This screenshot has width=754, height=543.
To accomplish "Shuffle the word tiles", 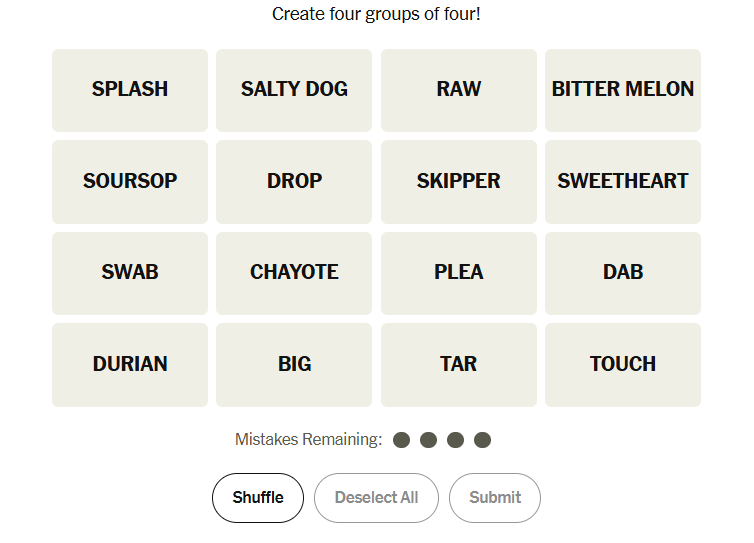I will click(258, 498).
